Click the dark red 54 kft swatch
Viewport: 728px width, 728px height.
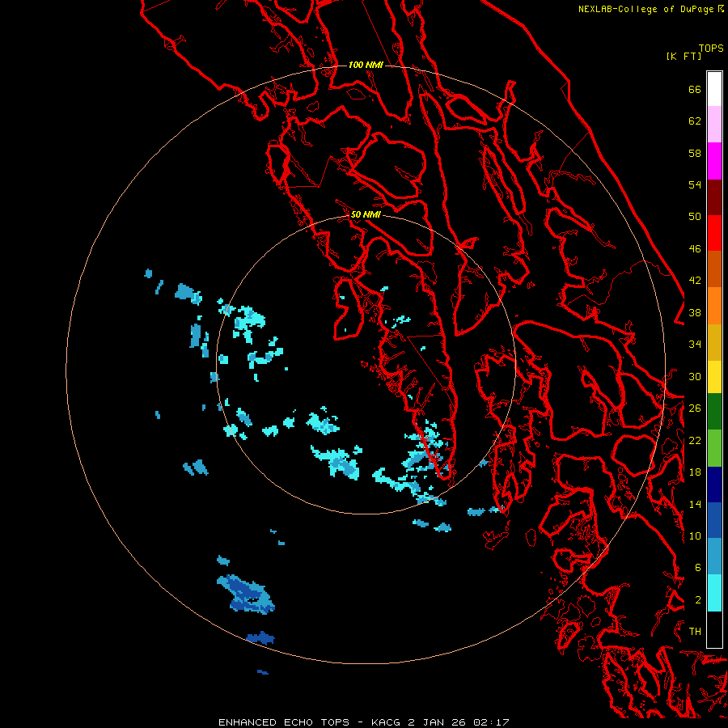(x=714, y=197)
